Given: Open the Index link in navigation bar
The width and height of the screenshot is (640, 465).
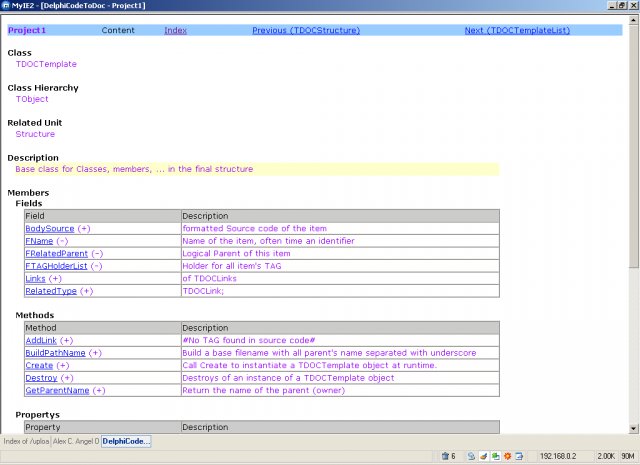Looking at the screenshot, I should tap(175, 31).
